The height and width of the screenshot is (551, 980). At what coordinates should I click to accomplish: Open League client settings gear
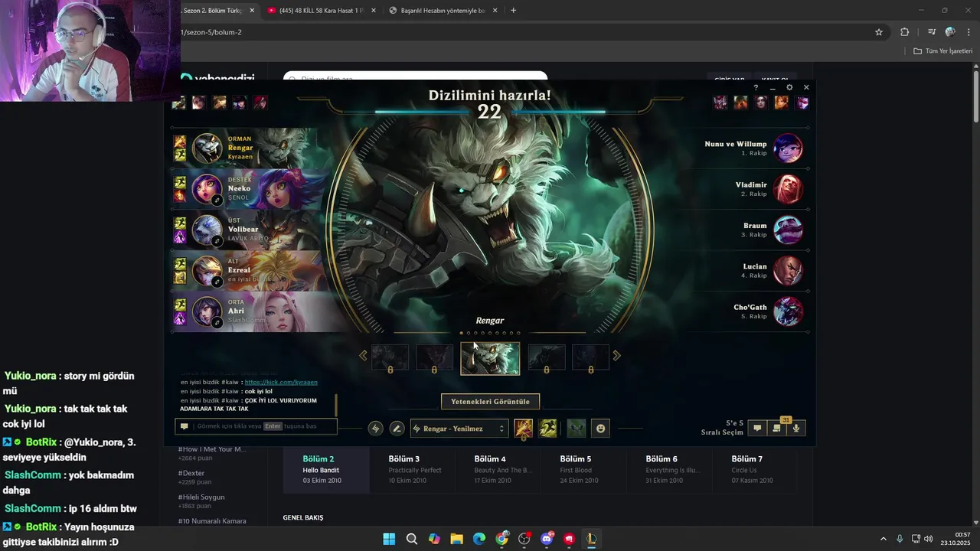pyautogui.click(x=789, y=88)
